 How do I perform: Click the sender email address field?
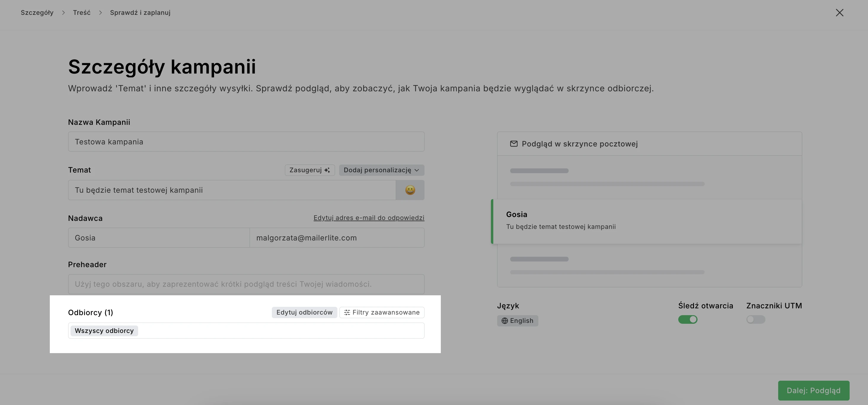337,238
